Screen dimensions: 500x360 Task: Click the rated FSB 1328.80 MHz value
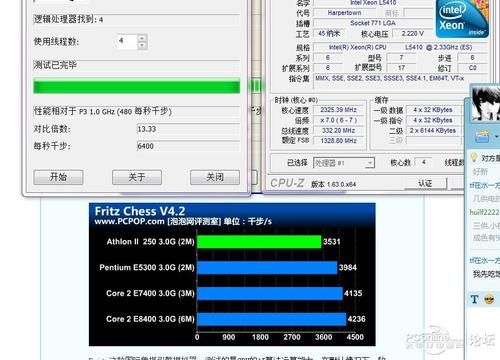[x=338, y=141]
